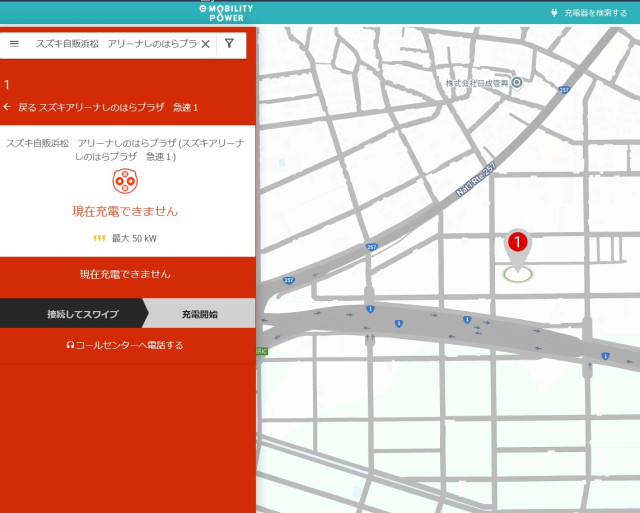640x513 pixels.
Task: Select the 接続してスワイプ step tab
Action: coord(74,313)
